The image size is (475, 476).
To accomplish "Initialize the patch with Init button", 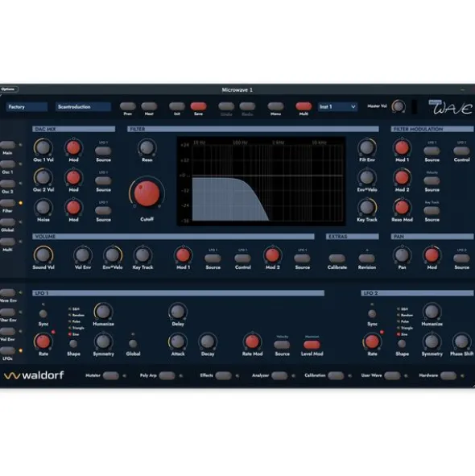I will click(177, 106).
